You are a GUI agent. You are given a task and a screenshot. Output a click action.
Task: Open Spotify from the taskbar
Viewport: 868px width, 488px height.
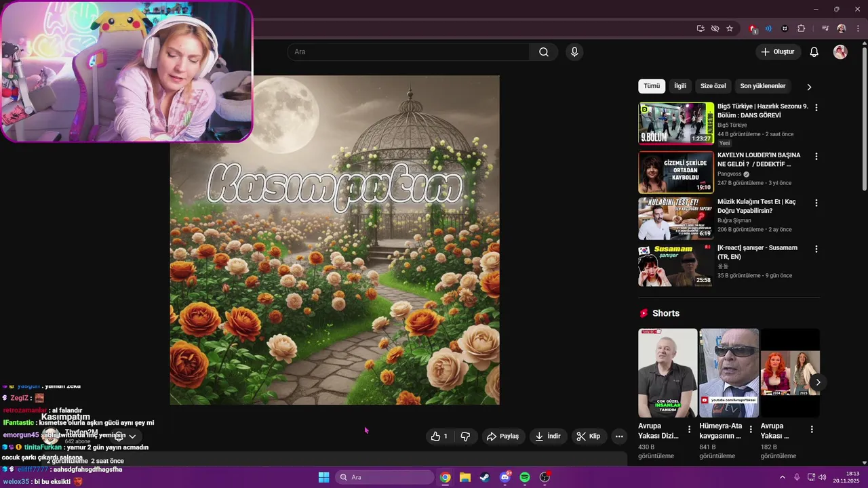525,477
